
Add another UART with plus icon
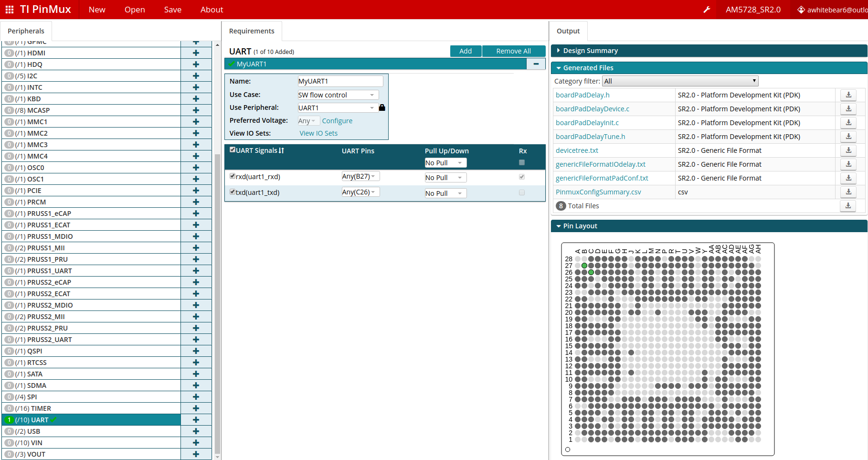pyautogui.click(x=196, y=420)
